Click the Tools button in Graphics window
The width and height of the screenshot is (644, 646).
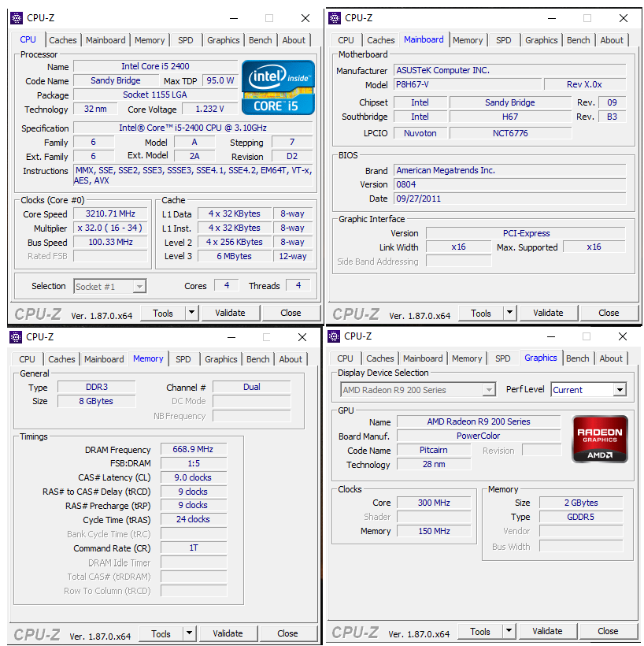pyautogui.click(x=480, y=631)
